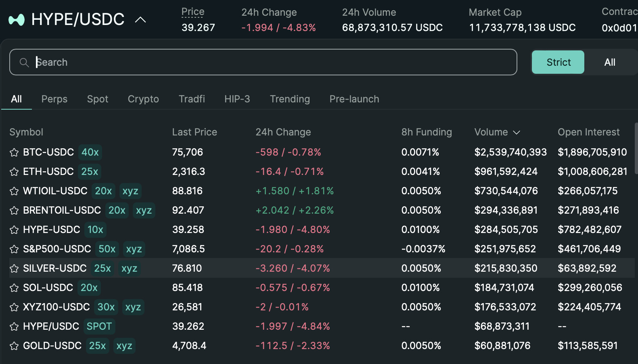Click the vertical scrollbar of market list
This screenshot has width=638, height=364.
636,149
